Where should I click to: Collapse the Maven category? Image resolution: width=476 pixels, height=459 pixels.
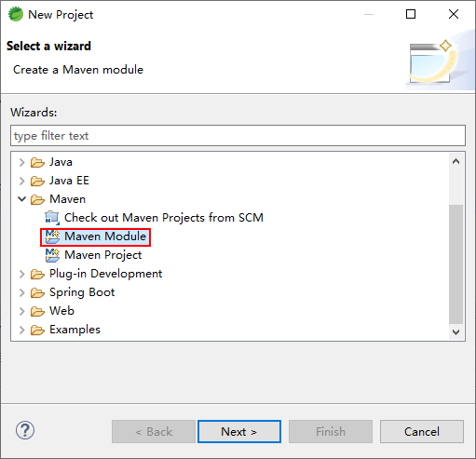pyautogui.click(x=21, y=199)
